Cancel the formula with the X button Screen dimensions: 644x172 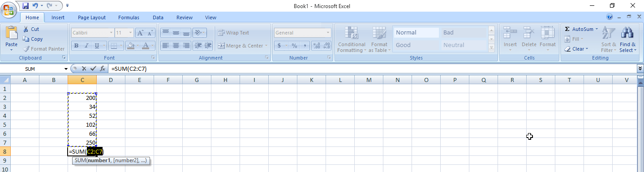[x=84, y=69]
